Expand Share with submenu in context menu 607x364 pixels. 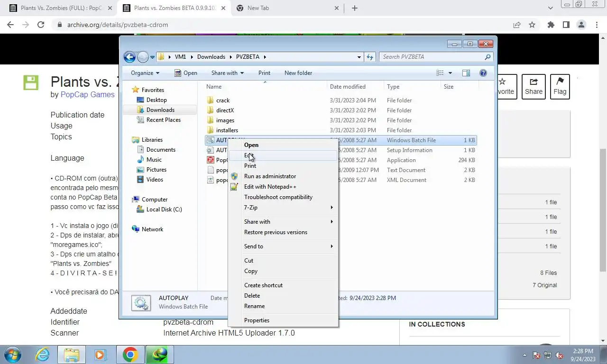click(x=283, y=222)
